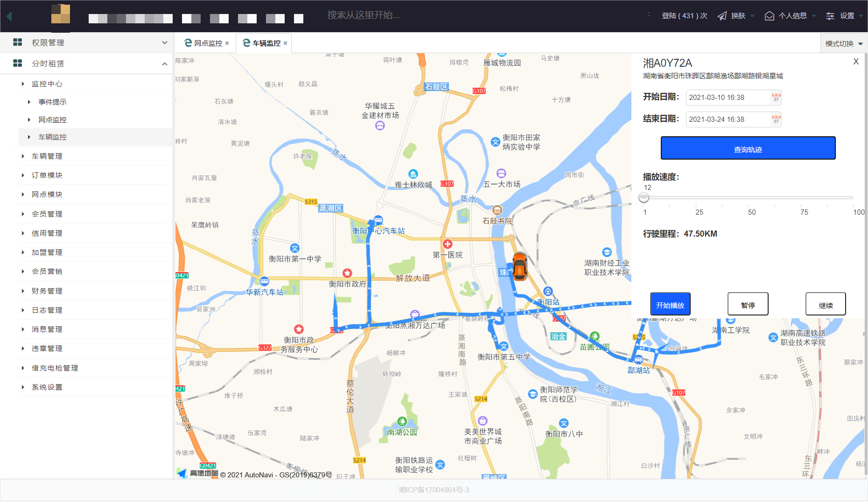
Task: Open 违章管理 in the sidebar
Action: click(47, 349)
